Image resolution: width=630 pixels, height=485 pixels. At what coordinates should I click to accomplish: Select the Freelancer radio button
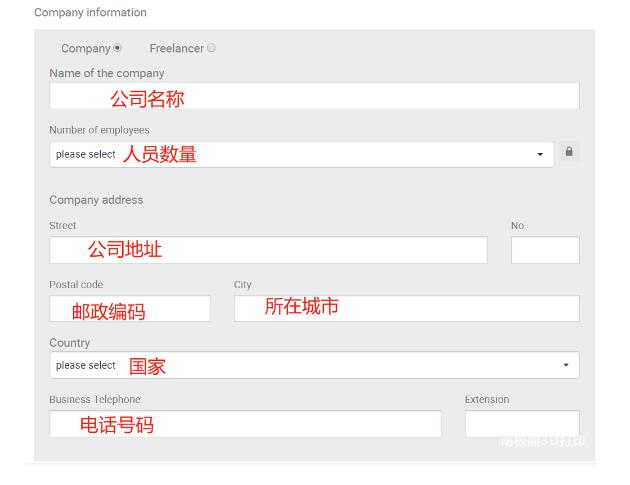(211, 48)
